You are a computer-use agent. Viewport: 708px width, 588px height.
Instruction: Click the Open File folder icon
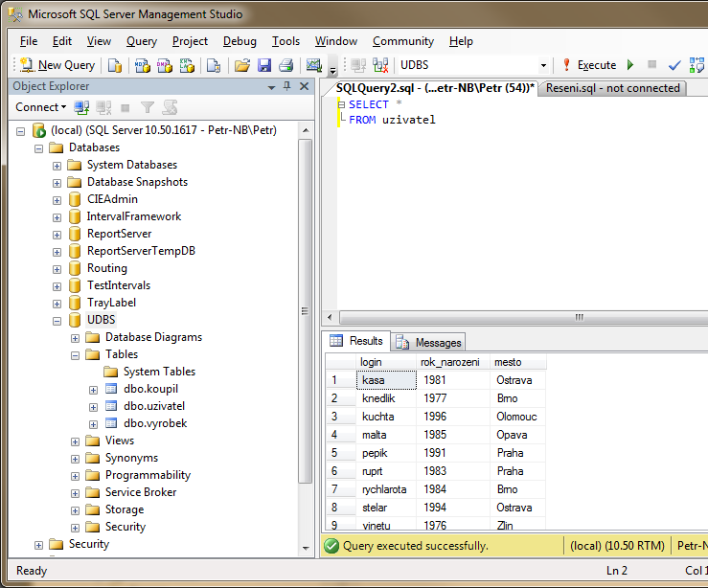[x=242, y=65]
